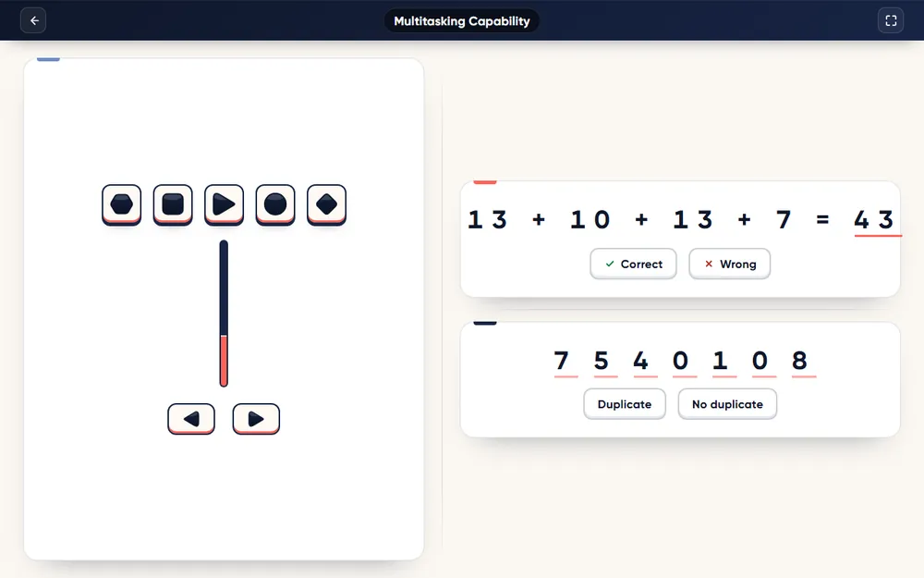This screenshot has width=924, height=578.
Task: Click the digit 4 in sequence
Action: pyautogui.click(x=640, y=361)
